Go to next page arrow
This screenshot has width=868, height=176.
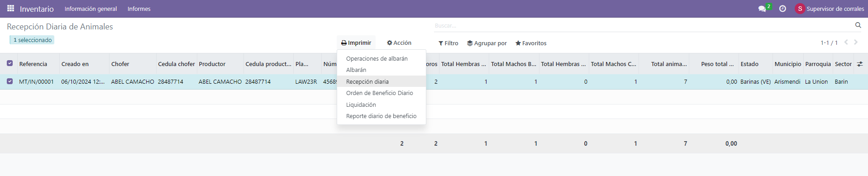click(856, 42)
